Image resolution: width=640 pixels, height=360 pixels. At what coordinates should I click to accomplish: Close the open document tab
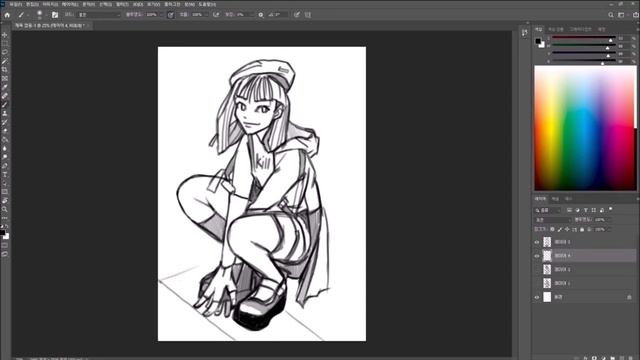[88, 25]
